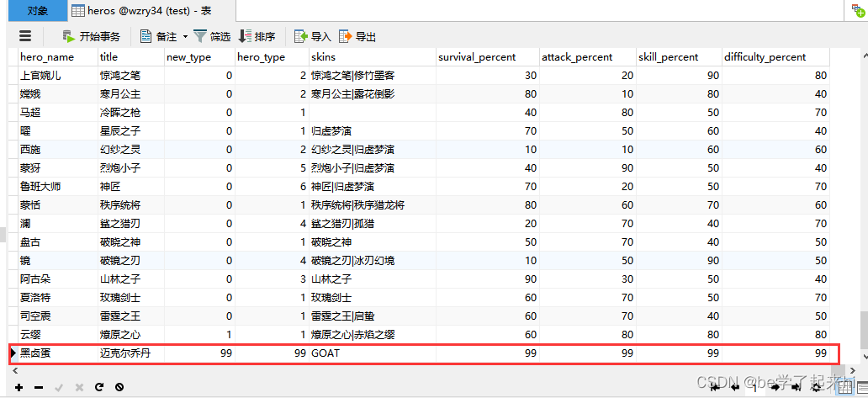Select the cell 西施
868x398 pixels.
(57, 150)
